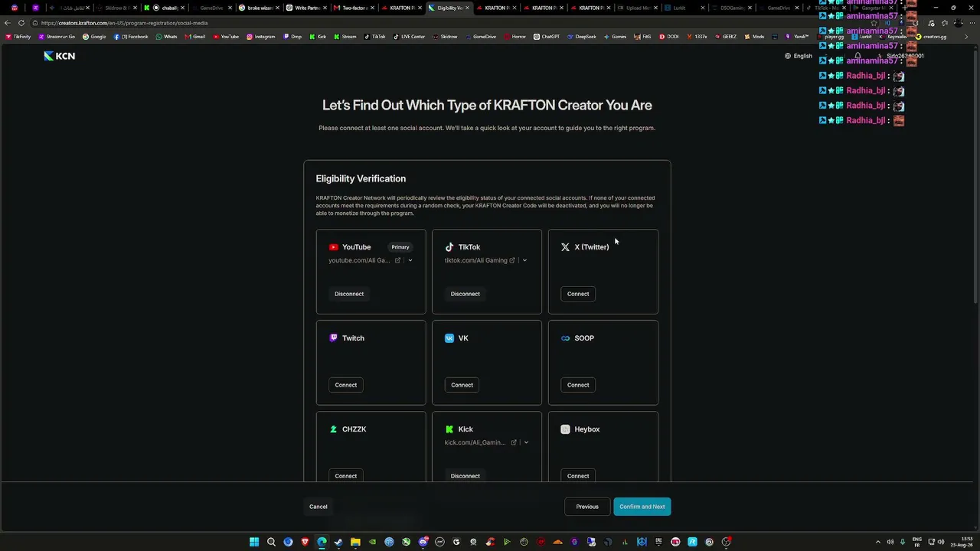Viewport: 980px width, 551px height.
Task: Switch to the Two-factor browser tab
Action: pos(354,8)
